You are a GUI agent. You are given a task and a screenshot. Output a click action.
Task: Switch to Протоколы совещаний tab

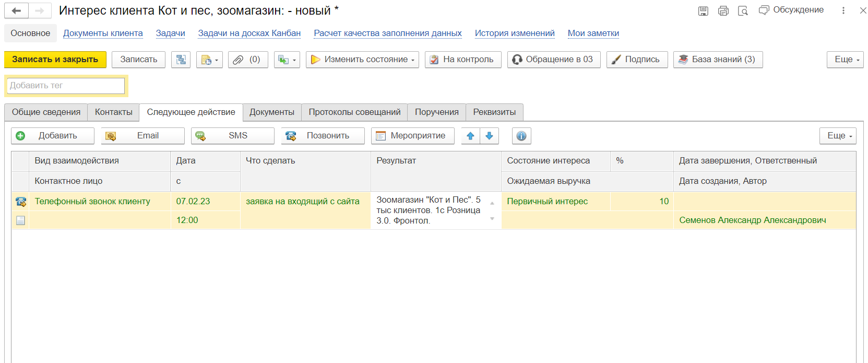pos(354,112)
